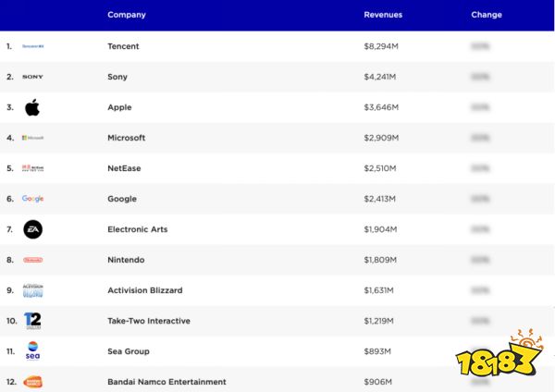The height and width of the screenshot is (392, 555).
Task: Click the Activision Blizzard logo
Action: [33, 290]
